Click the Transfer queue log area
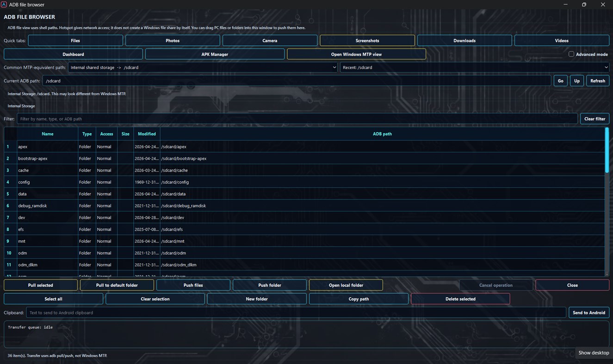The image size is (613, 364). pyautogui.click(x=306, y=334)
